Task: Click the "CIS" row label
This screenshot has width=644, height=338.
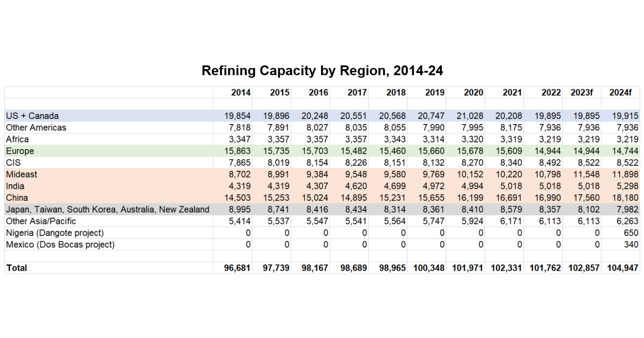Action: coord(13,163)
